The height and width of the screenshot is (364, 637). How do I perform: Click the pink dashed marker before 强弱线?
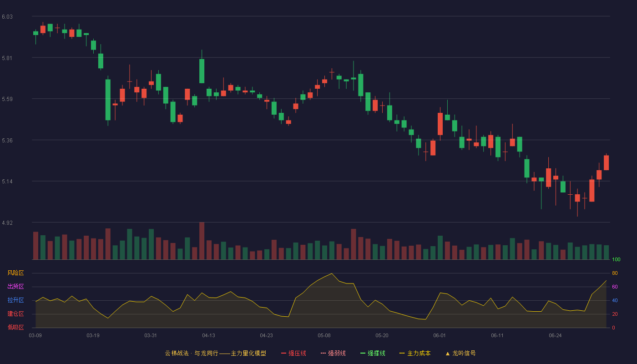pos(323,353)
